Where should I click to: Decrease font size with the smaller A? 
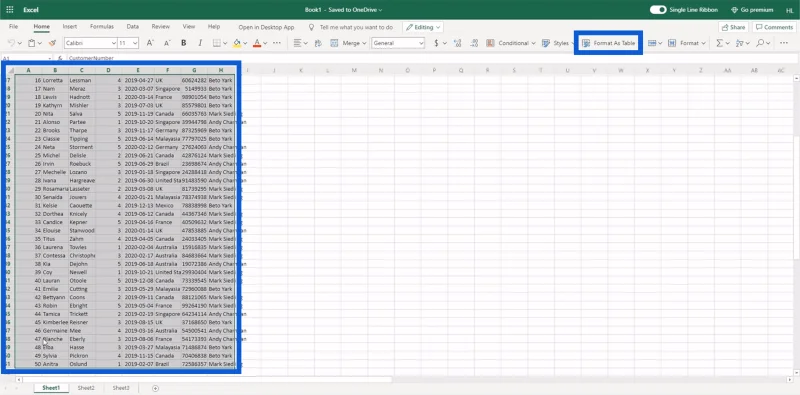[x=167, y=43]
